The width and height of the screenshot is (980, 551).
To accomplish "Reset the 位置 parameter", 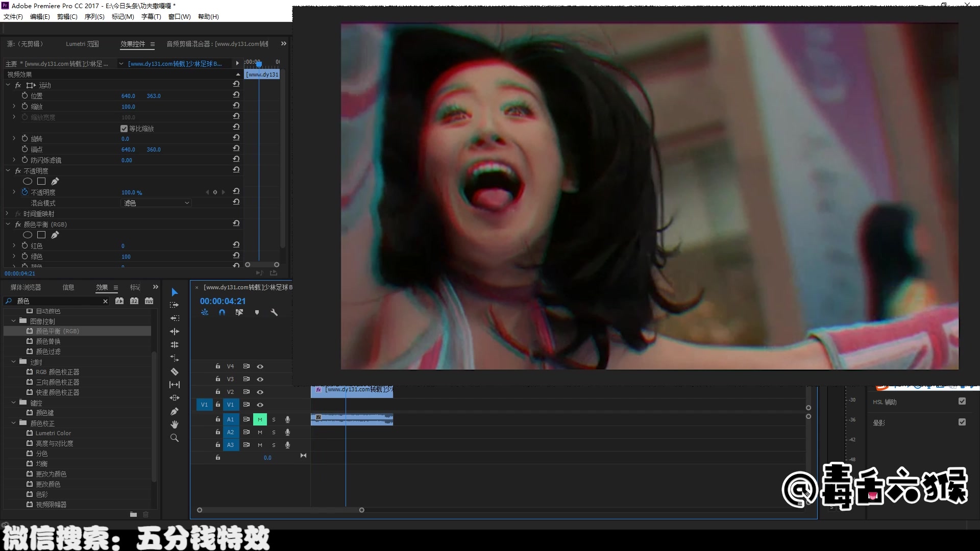I will click(236, 95).
